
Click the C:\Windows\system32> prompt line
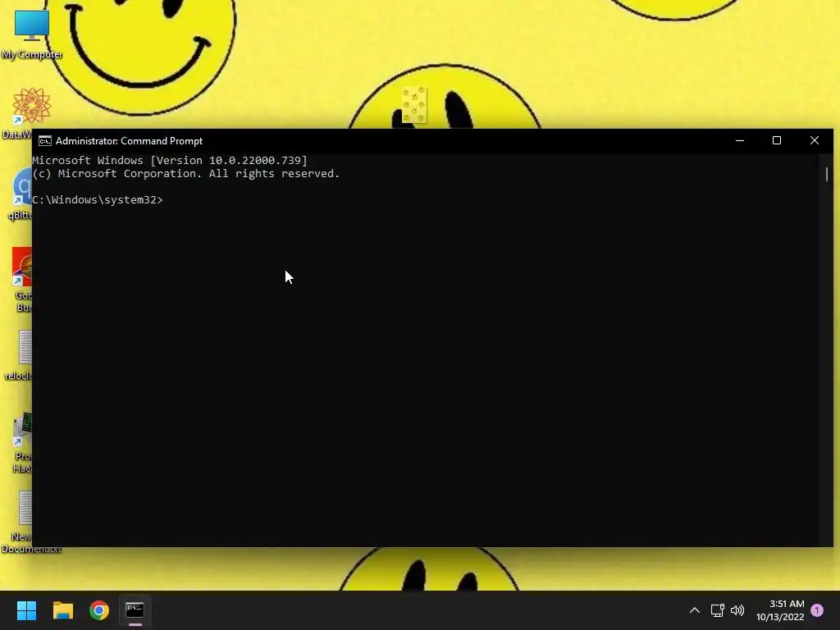point(97,200)
